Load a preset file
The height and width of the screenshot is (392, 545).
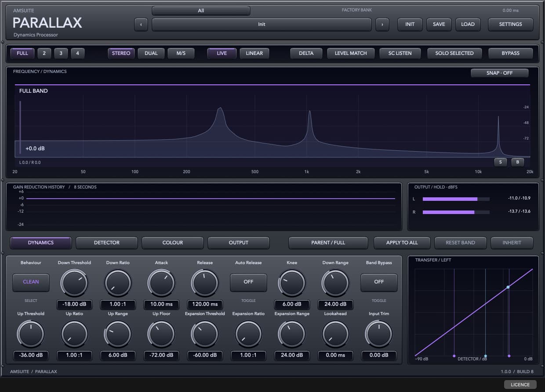point(468,25)
